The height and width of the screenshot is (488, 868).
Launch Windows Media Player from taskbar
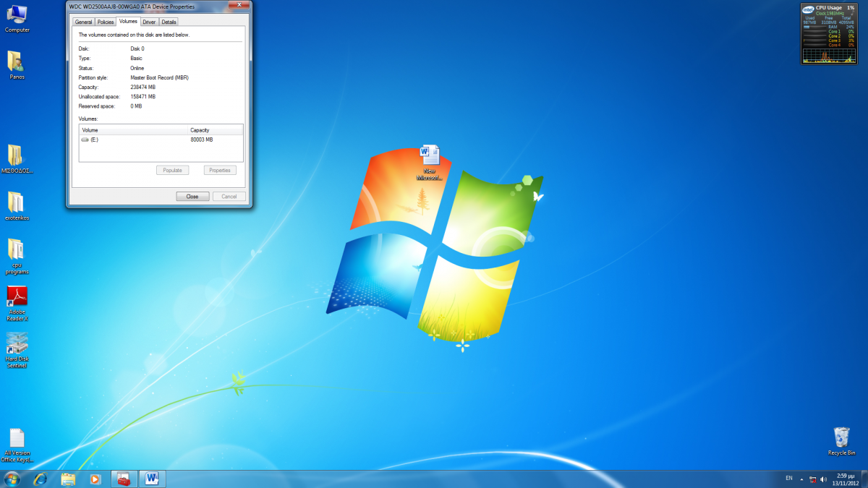coord(95,479)
